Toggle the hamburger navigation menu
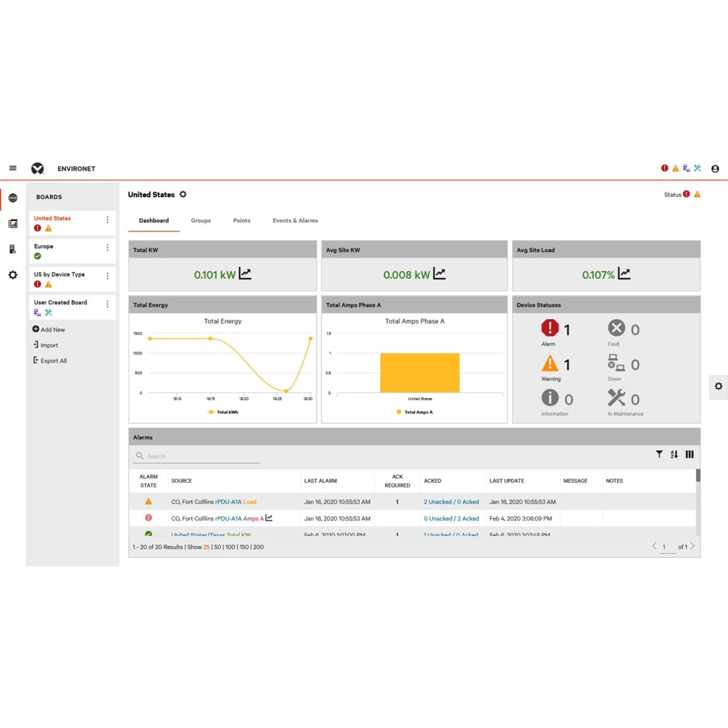This screenshot has width=728, height=728. point(12,168)
